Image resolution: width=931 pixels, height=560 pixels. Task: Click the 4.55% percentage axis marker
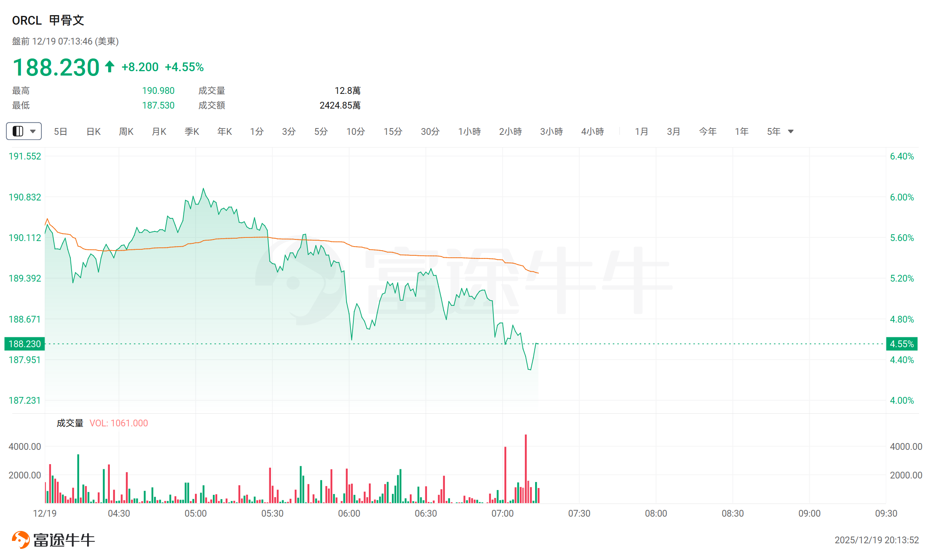click(902, 344)
